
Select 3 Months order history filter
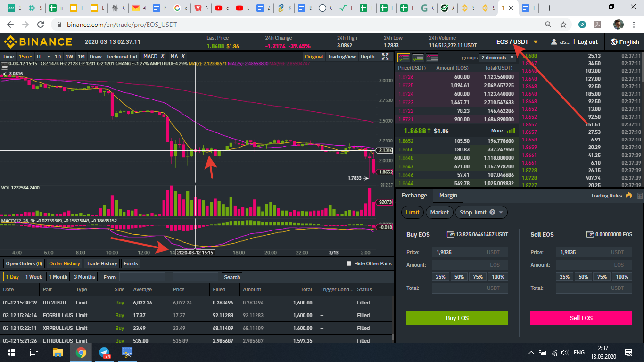coord(85,277)
